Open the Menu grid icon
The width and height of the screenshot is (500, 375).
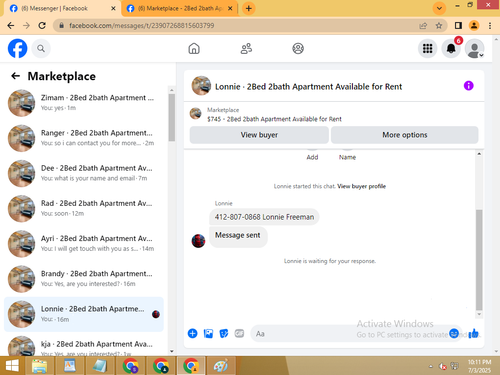coord(427,49)
